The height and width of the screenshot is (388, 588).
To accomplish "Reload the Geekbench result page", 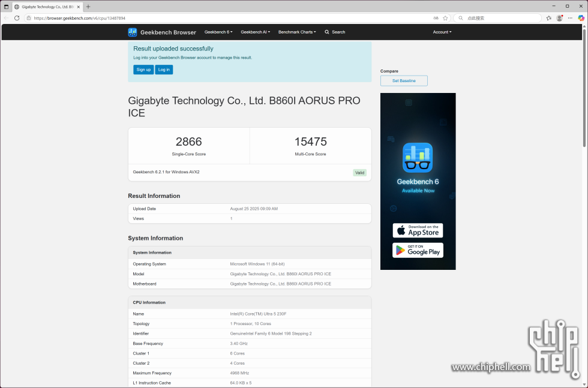I will pos(17,18).
